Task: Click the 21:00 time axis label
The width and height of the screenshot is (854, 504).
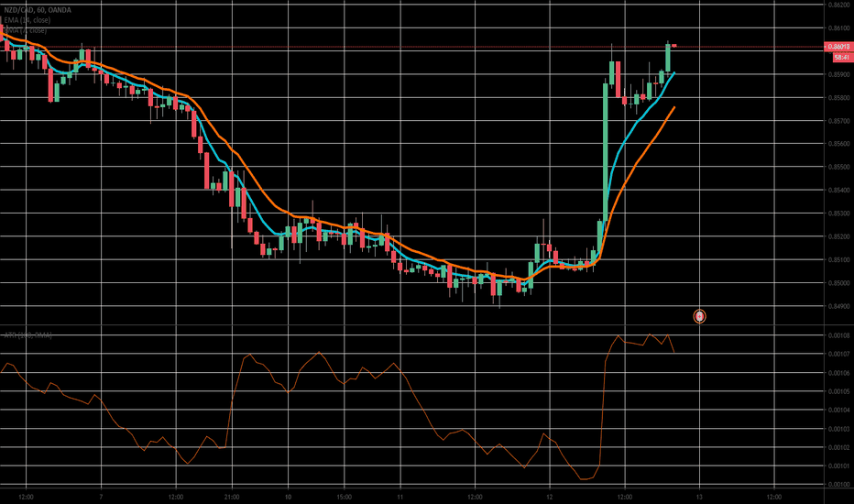Action: (232, 497)
